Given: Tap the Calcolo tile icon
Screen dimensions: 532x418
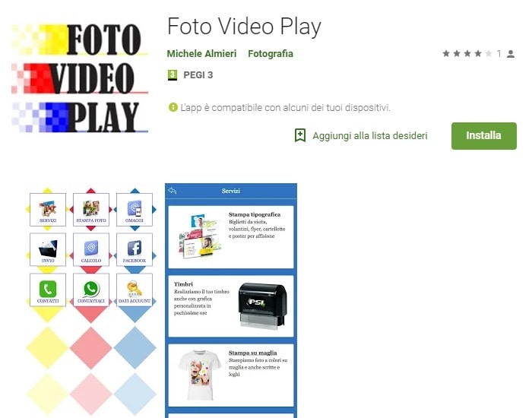Looking at the screenshot, I should click(91, 249).
